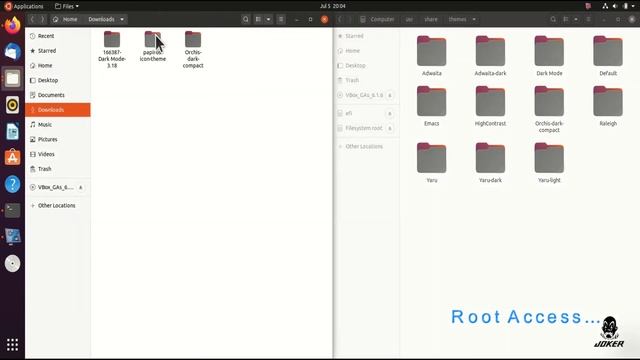Select Desktop in themes window sidebar
Viewport: 640px width, 360px height.
tap(367, 65)
